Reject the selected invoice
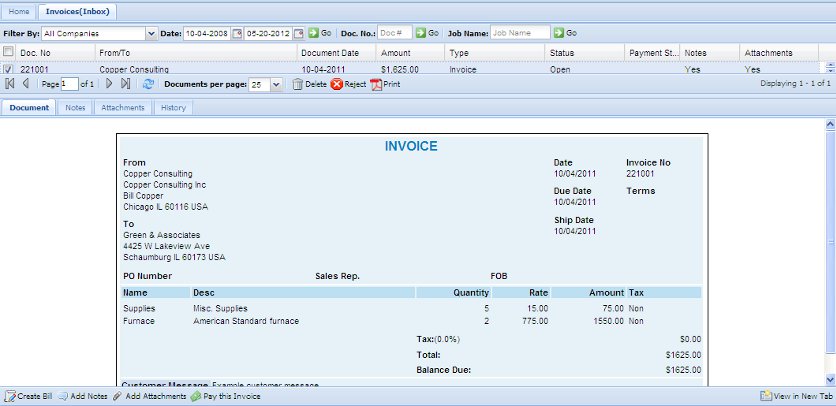Screen dimensions: 836x406 (x=337, y=85)
